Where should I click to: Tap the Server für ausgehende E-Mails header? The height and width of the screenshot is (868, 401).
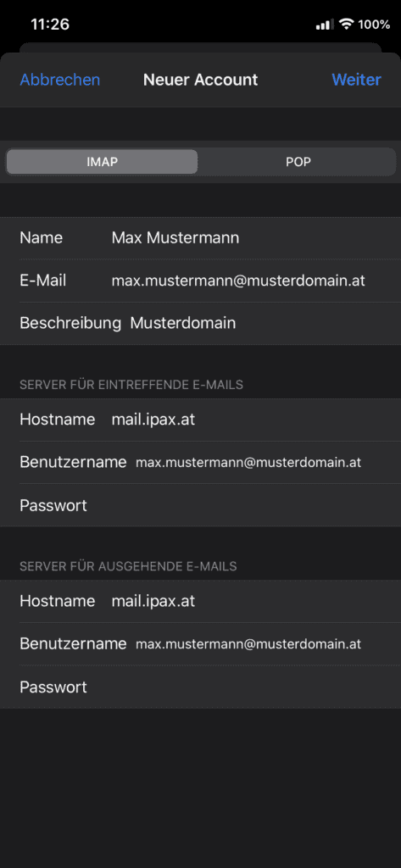pos(128,566)
